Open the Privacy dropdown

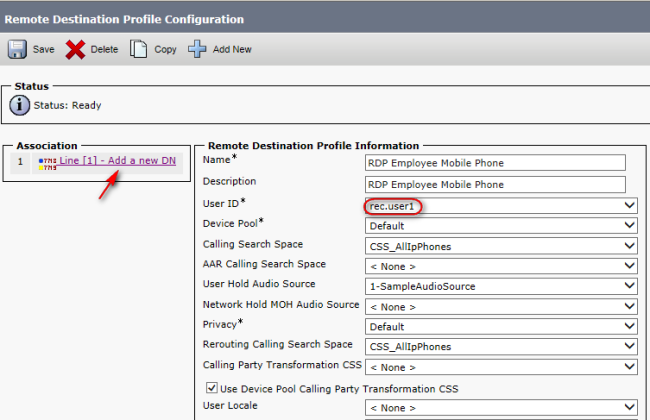click(500, 326)
